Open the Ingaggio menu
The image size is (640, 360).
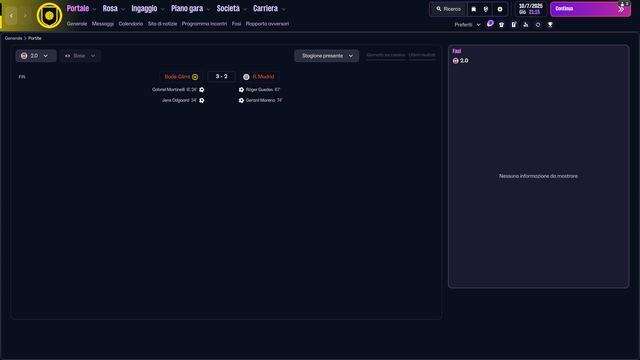144,9
